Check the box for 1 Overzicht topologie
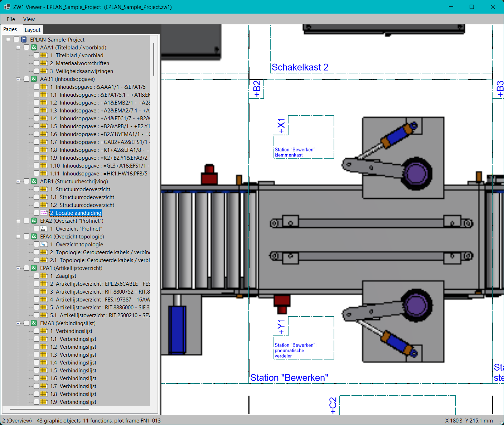The image size is (504, 425). 37,244
